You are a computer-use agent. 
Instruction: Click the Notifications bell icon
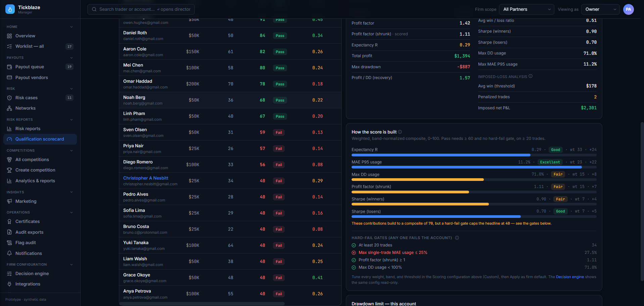tap(9, 254)
